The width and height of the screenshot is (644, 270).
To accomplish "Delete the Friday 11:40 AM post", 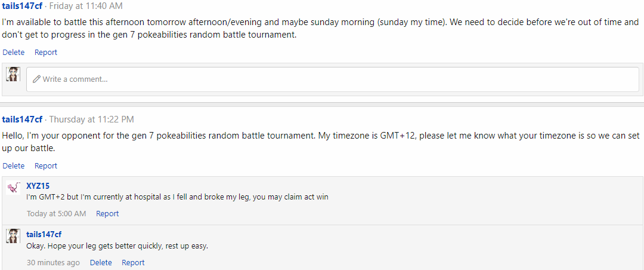I will pos(14,53).
